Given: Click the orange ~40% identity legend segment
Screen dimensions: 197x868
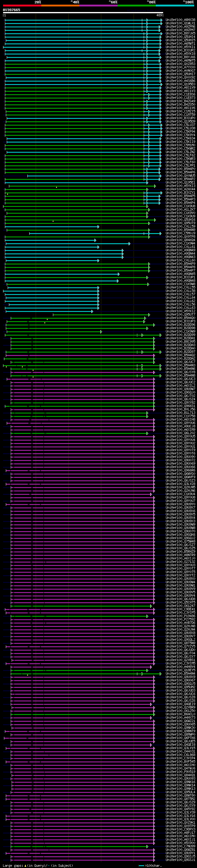Looking at the screenshot, I should pyautogui.click(x=60, y=6).
